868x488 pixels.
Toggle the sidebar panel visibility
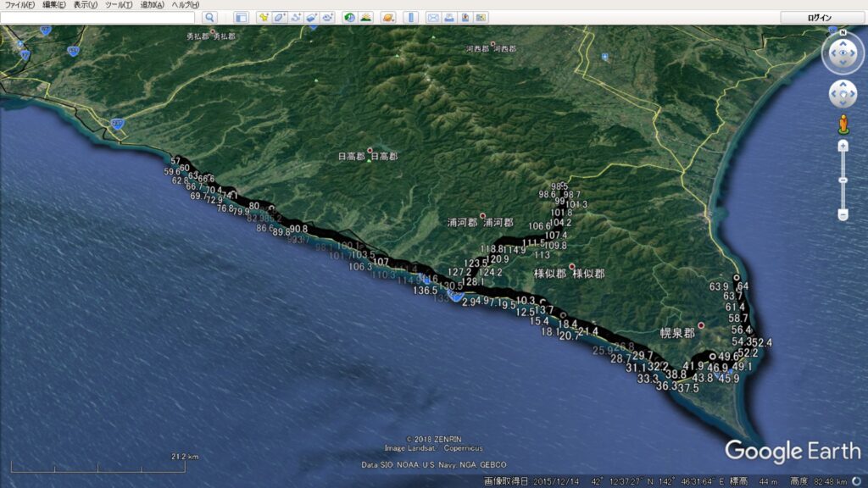(241, 17)
